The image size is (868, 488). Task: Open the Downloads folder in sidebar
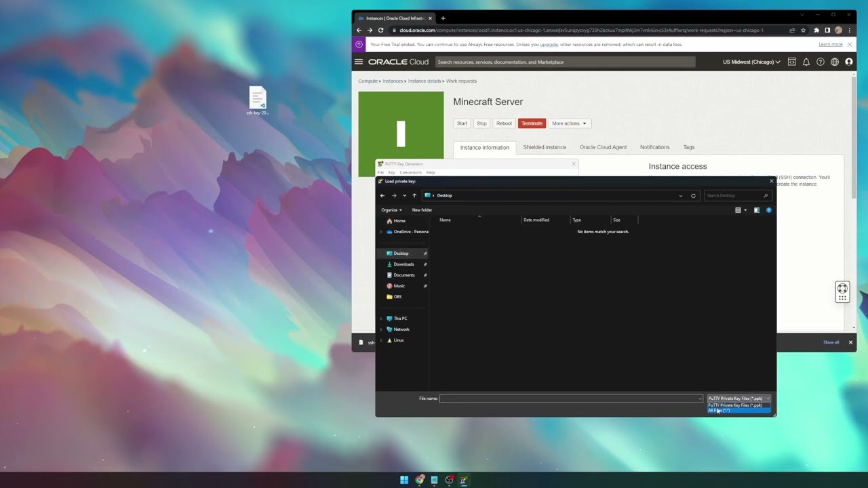(403, 264)
